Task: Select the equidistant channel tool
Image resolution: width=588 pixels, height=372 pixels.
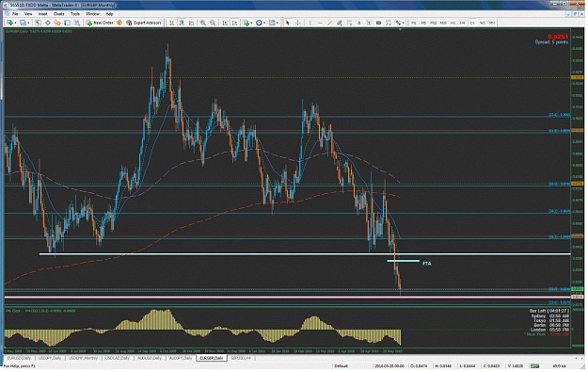Action: pyautogui.click(x=339, y=23)
